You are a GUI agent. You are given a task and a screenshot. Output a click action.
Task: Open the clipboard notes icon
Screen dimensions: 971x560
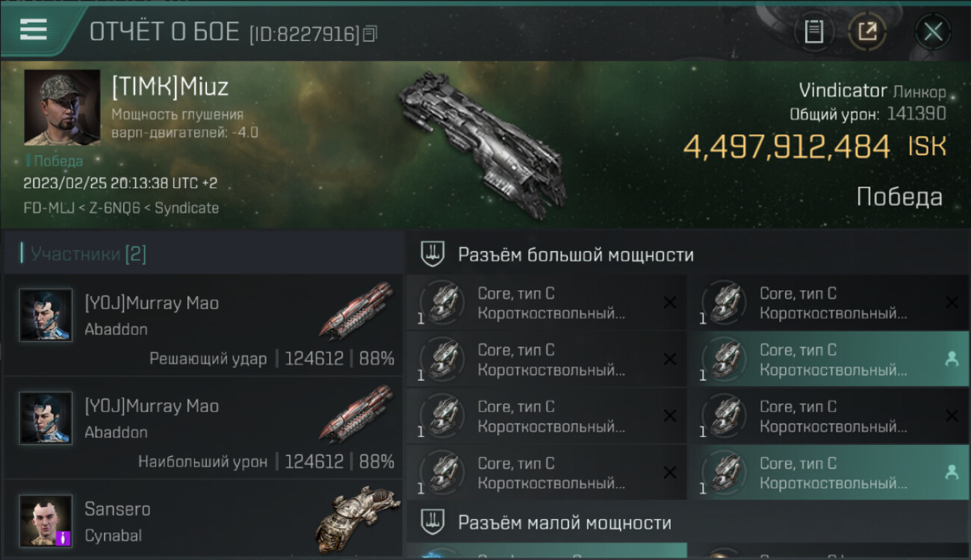point(814,32)
